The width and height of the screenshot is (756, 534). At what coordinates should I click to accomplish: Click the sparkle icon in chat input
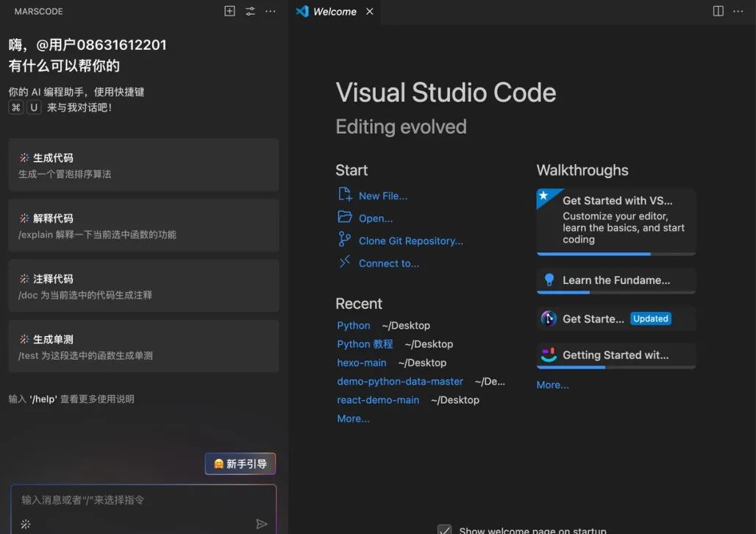coord(25,524)
